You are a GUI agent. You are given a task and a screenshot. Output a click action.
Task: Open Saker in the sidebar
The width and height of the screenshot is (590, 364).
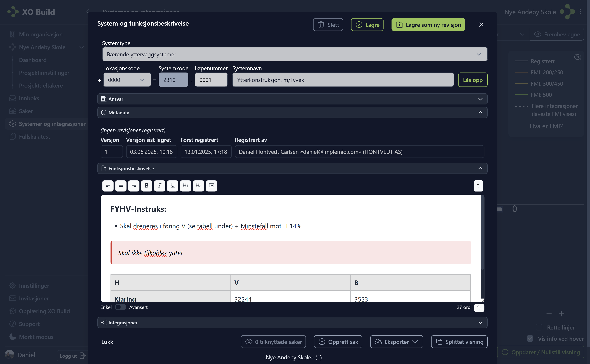[x=26, y=111]
